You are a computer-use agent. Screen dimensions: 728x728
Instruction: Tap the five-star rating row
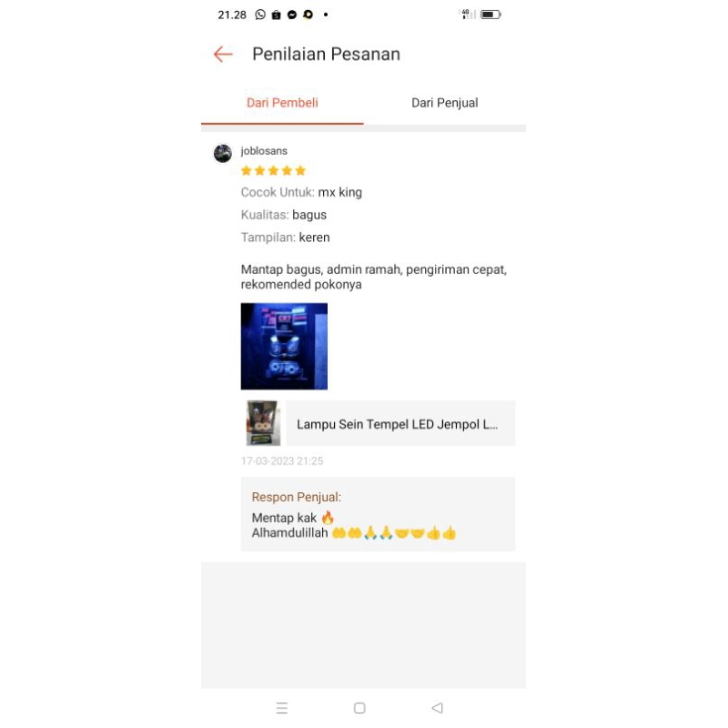[273, 171]
